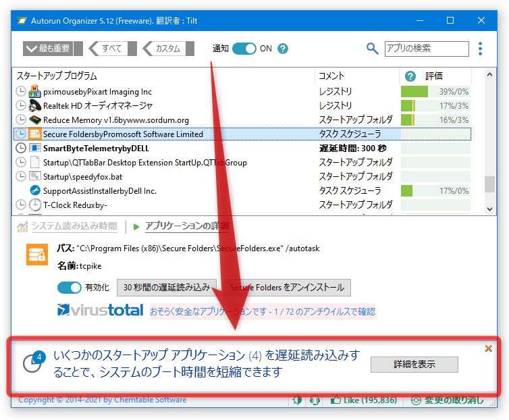This screenshot has height=420, width=509.
Task: Sort by コメント column header
Action: tap(357, 76)
